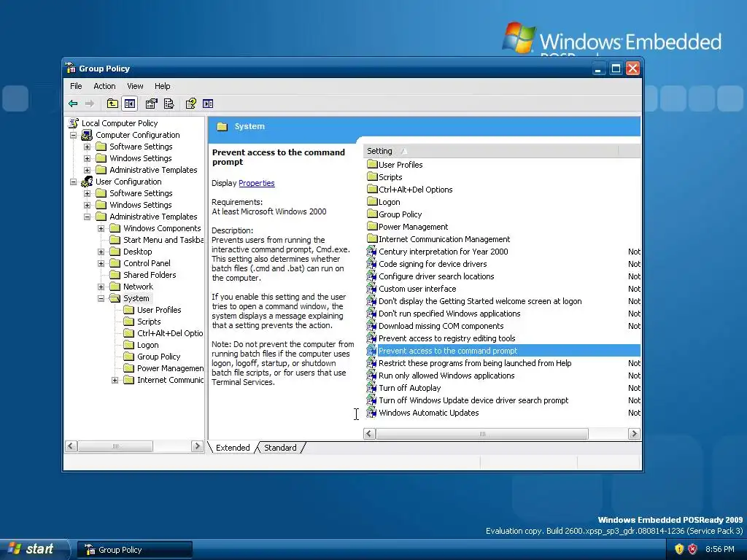Open User Profiles folder icon in list
Image resolution: width=747 pixels, height=560 pixels.
[x=373, y=164]
